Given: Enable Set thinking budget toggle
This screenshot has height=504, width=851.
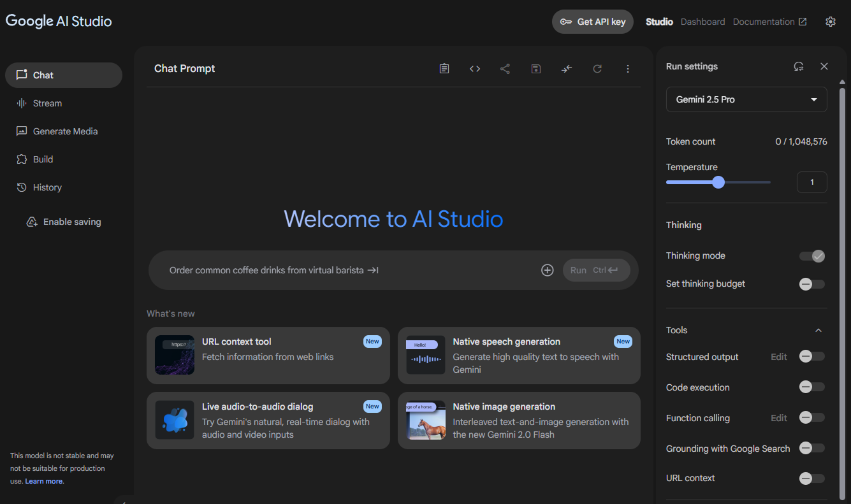Looking at the screenshot, I should click(x=812, y=284).
